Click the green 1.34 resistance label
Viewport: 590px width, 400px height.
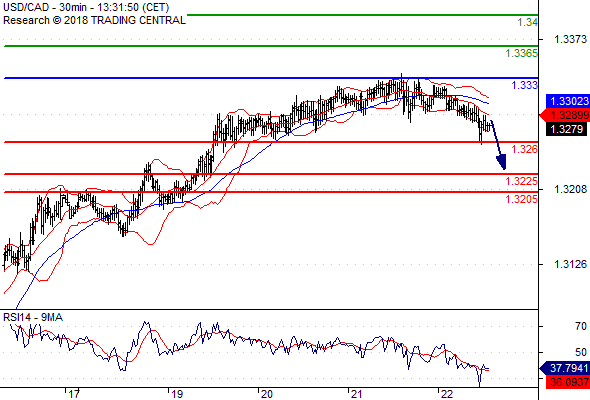[x=528, y=22]
